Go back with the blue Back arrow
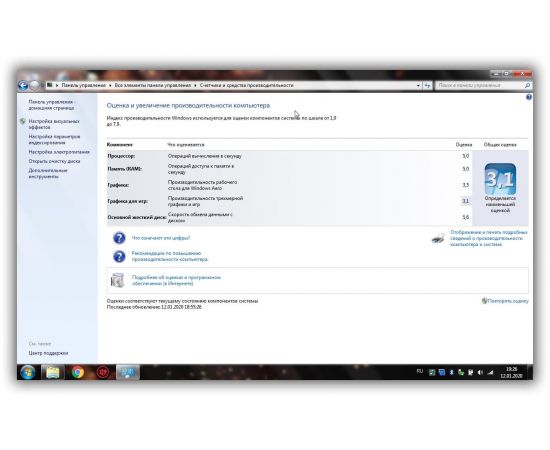 coord(23,85)
